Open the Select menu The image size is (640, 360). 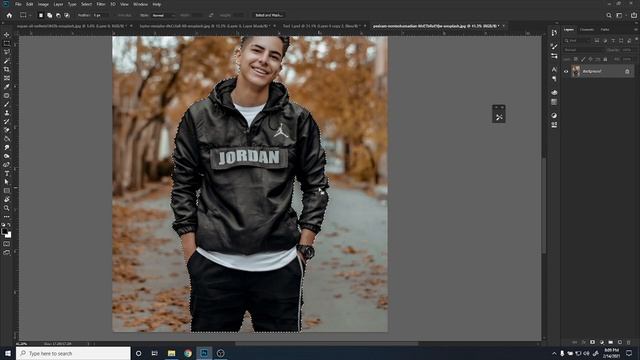[86, 4]
